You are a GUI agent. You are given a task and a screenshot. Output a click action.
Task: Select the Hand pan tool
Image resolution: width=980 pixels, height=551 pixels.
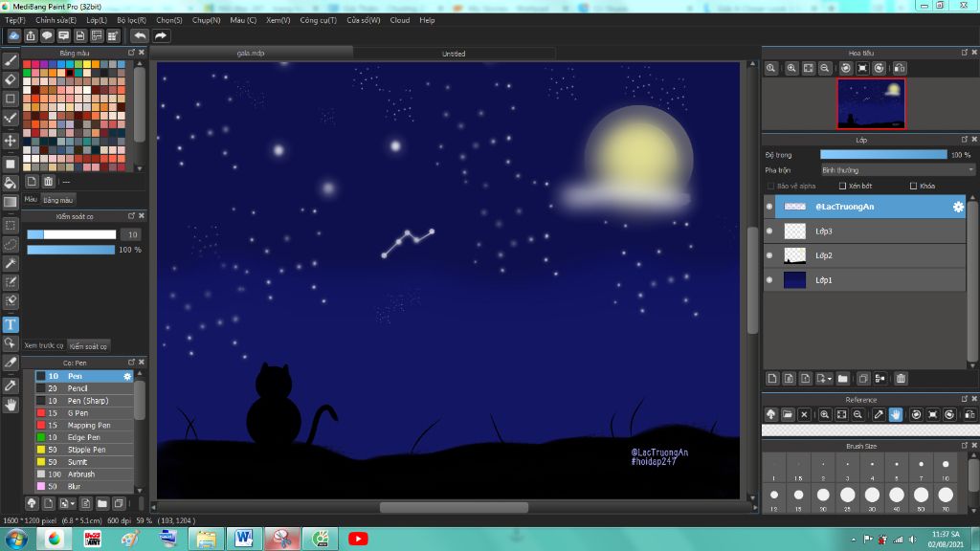click(10, 406)
